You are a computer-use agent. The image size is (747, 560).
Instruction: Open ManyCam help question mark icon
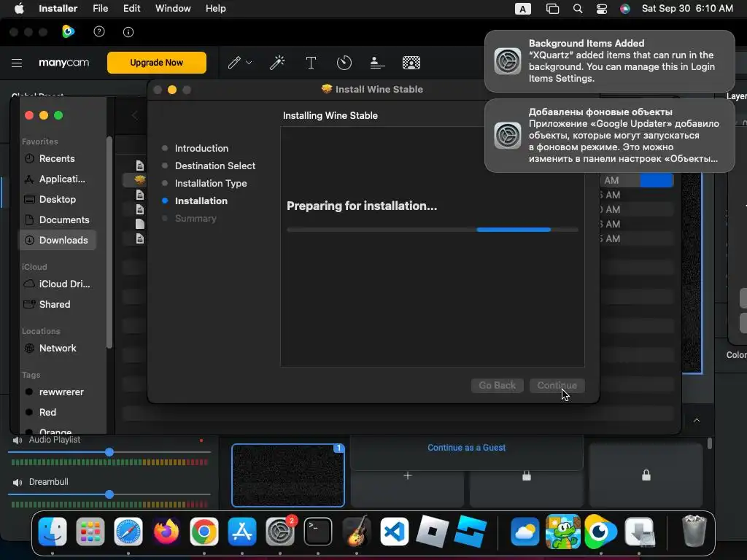(99, 31)
